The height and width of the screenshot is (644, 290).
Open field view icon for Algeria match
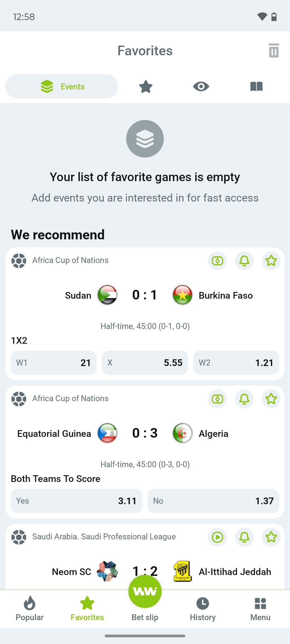coord(217,399)
